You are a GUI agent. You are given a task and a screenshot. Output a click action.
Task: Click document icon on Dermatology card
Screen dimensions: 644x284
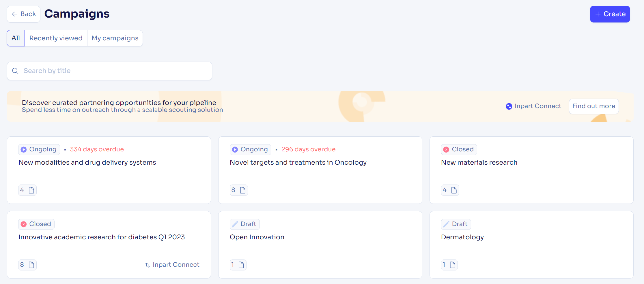pyautogui.click(x=453, y=265)
